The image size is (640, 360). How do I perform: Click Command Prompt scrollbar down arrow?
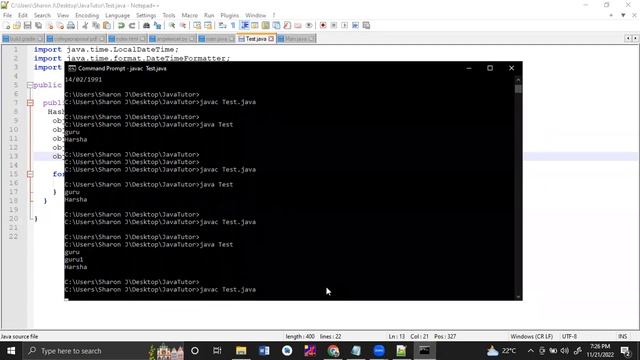(x=518, y=297)
